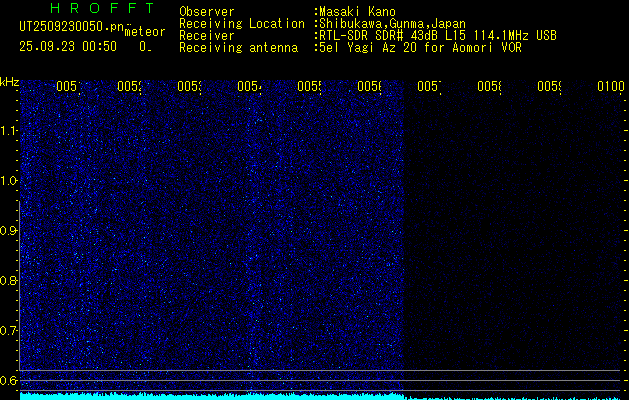Click the 1.1 kHz frequency tick label

click(8, 130)
